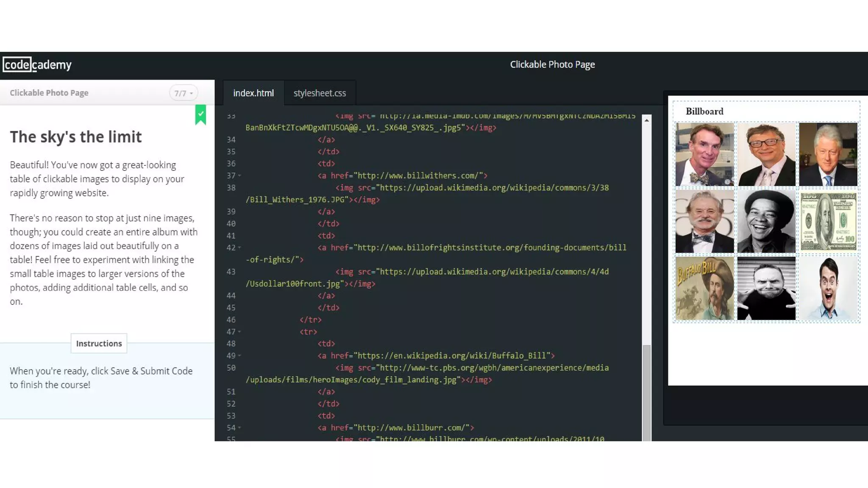Switch to the stylesheet.css tab
The image size is (868, 488).
click(320, 93)
